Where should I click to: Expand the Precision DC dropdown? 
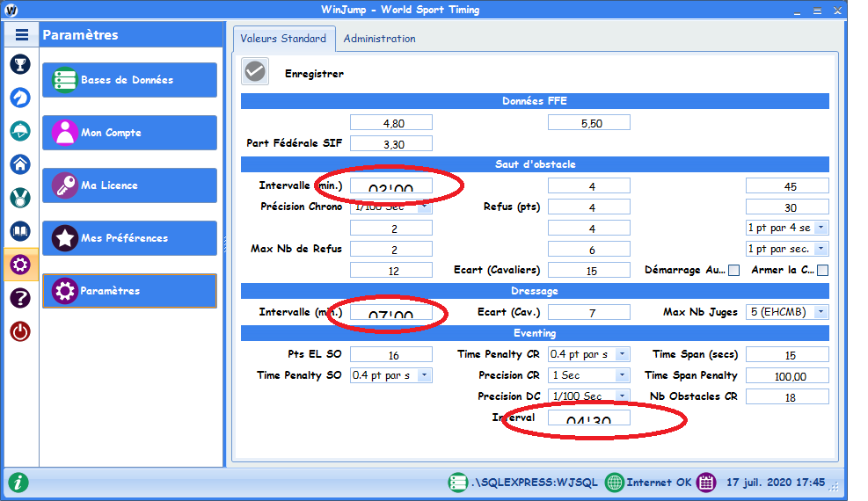click(x=623, y=396)
